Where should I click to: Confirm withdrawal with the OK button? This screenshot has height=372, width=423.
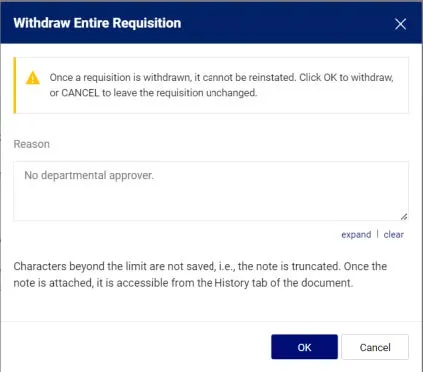point(304,347)
